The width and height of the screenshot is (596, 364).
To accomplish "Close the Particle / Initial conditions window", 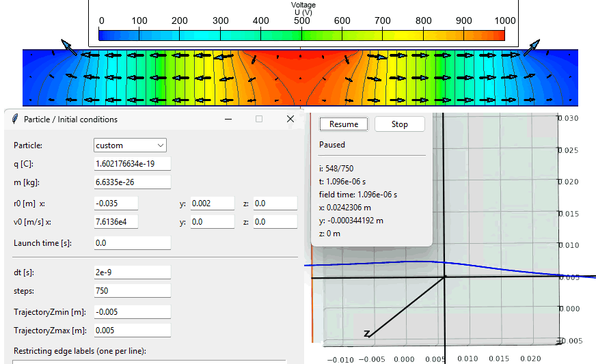I will pos(290,119).
